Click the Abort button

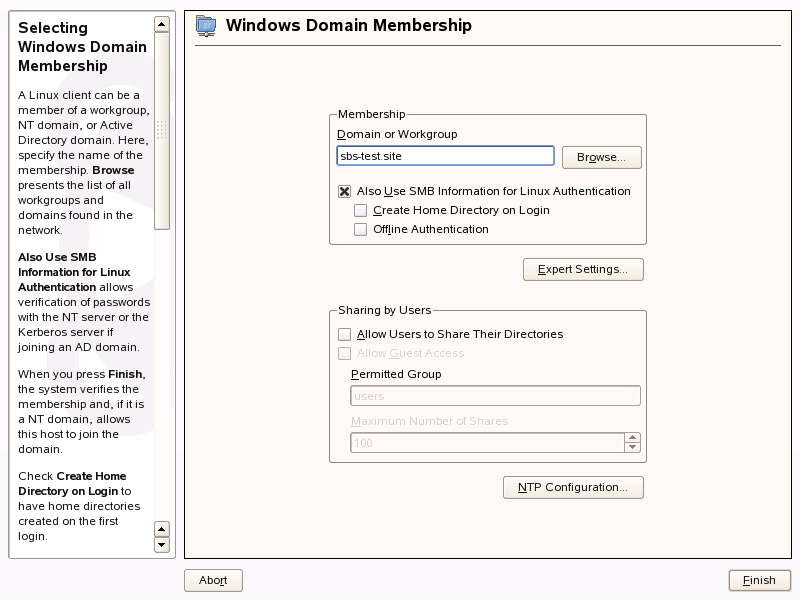[x=213, y=581]
